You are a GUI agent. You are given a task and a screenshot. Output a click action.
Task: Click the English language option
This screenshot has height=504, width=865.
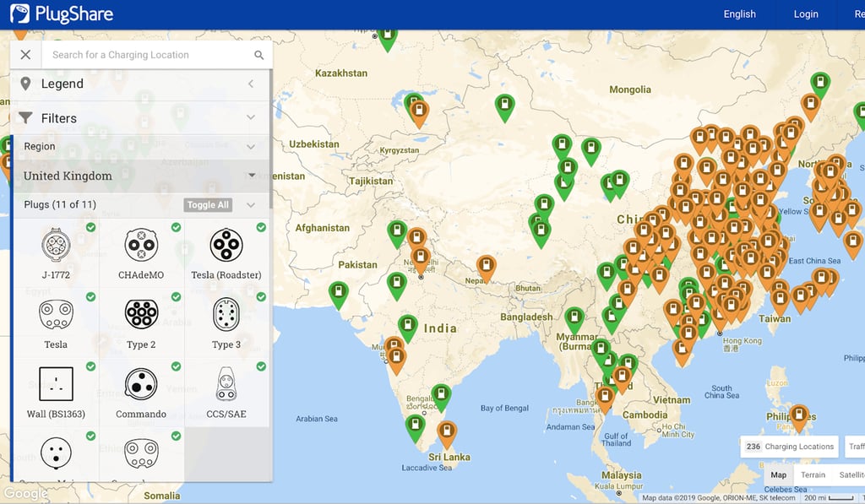(x=739, y=14)
